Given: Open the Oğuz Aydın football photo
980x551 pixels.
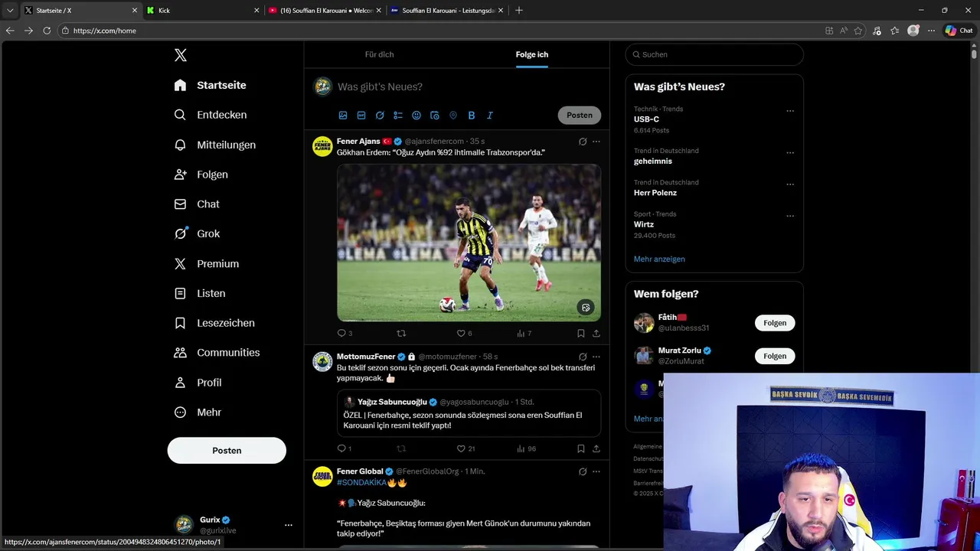Looking at the screenshot, I should click(469, 243).
